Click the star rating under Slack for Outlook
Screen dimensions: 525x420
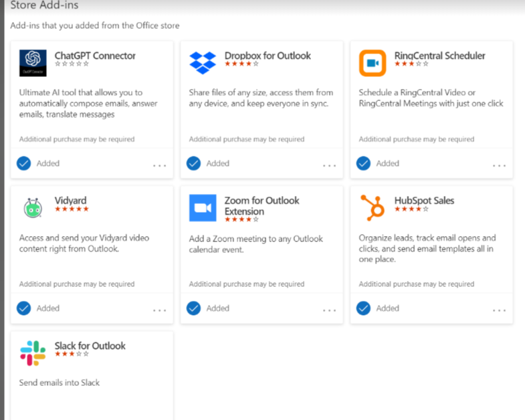72,354
